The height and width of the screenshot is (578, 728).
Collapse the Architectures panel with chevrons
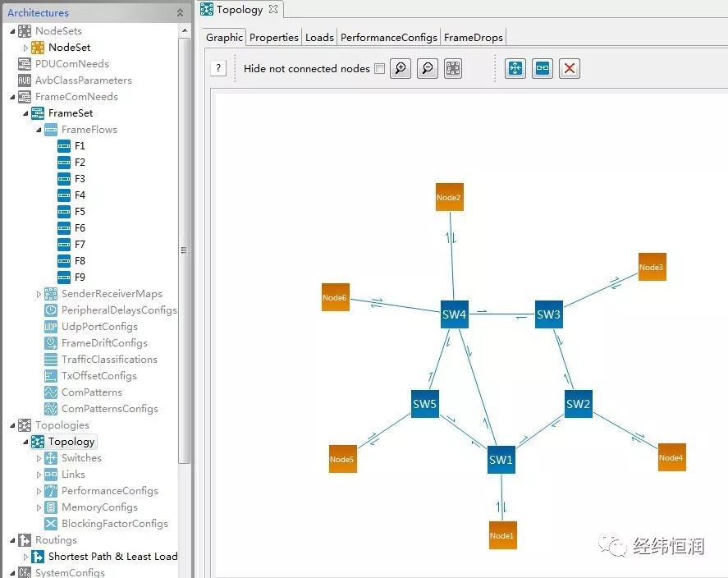click(180, 12)
